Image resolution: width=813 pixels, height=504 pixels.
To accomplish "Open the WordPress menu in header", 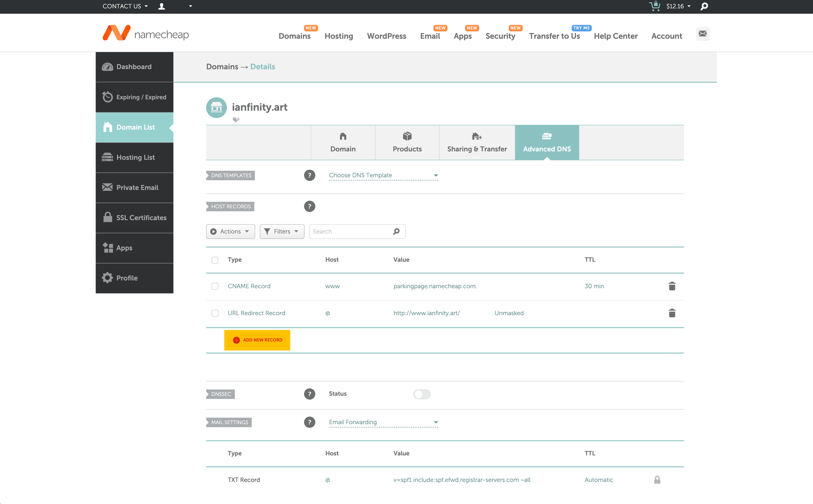I will tap(387, 36).
